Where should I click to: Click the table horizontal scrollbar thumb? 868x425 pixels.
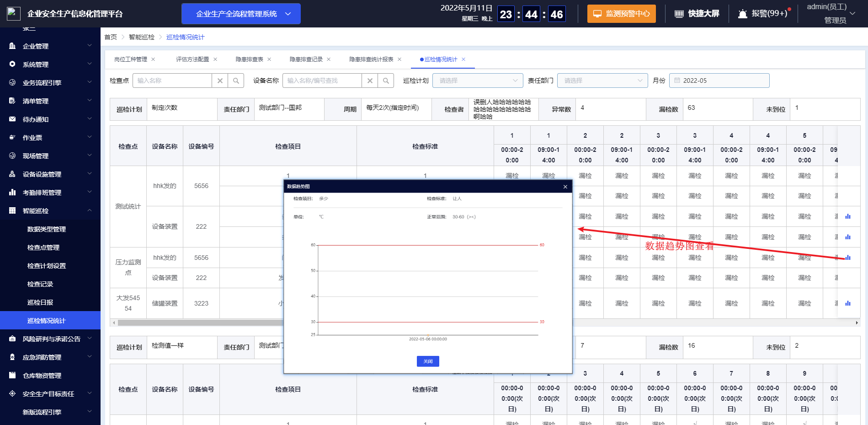click(200, 323)
